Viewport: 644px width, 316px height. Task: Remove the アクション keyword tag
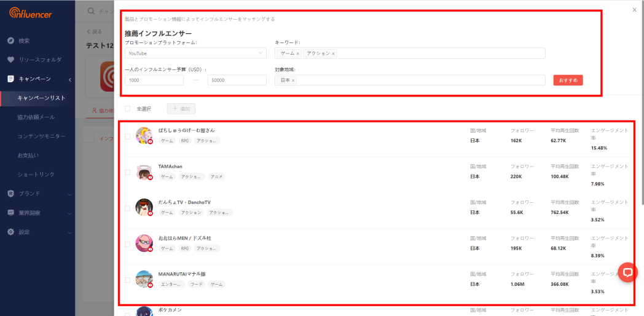pos(333,53)
